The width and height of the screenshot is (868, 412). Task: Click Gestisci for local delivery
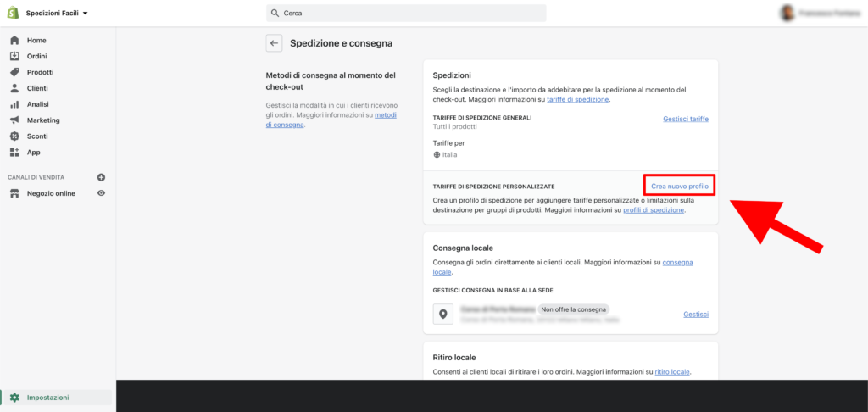pos(696,314)
